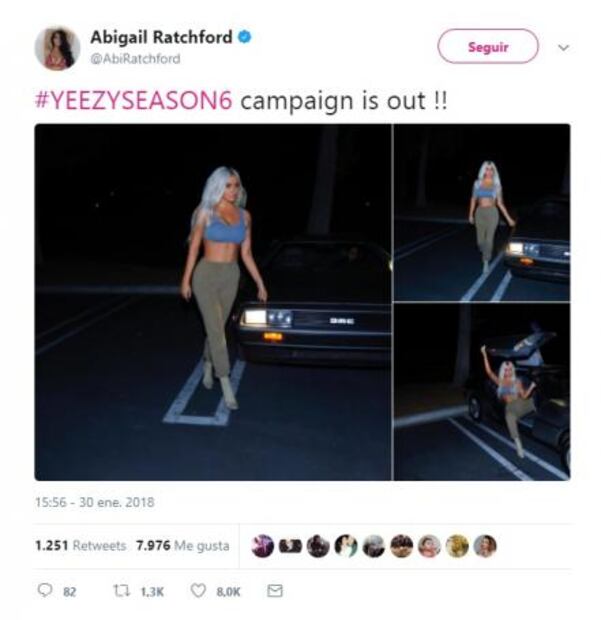Open the tweet author's profile avatar

tap(57, 48)
